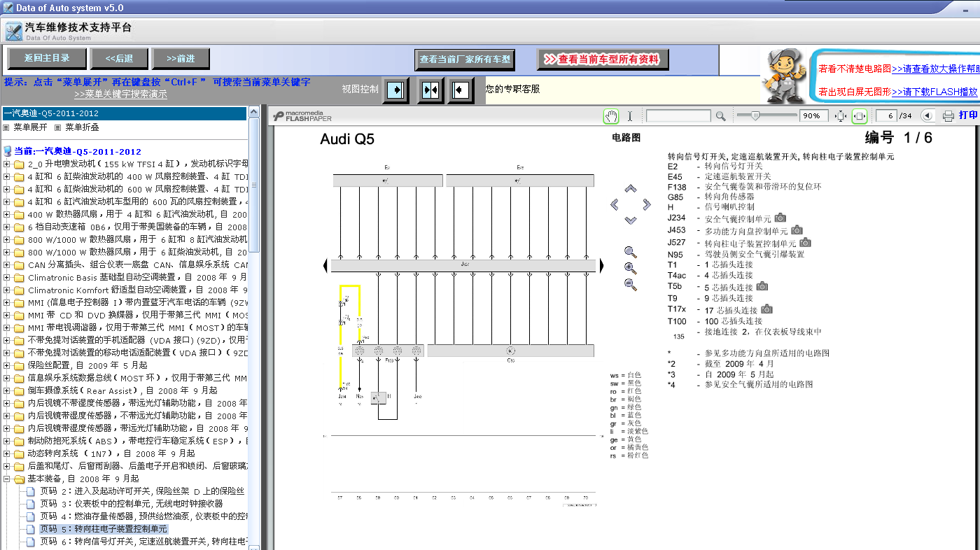Go to previous page with arrow button

coord(927,116)
